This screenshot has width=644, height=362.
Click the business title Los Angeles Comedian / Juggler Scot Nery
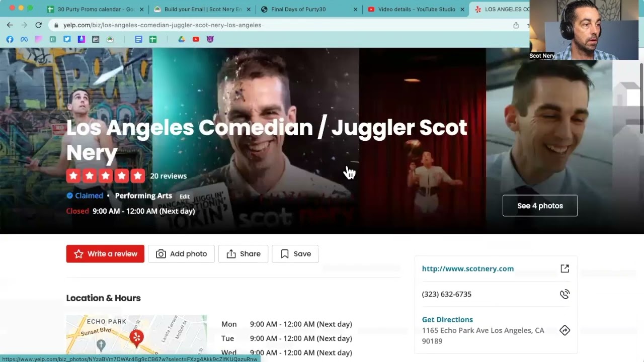pos(267,140)
